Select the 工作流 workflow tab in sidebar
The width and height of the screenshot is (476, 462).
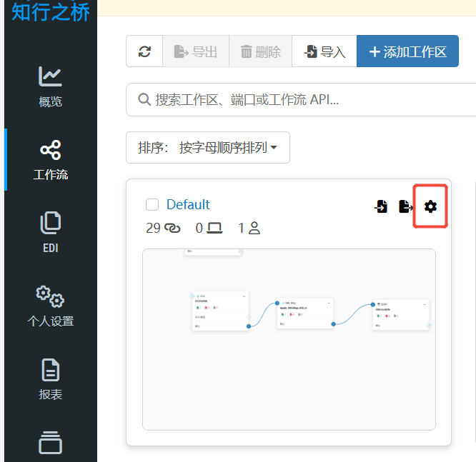50,159
